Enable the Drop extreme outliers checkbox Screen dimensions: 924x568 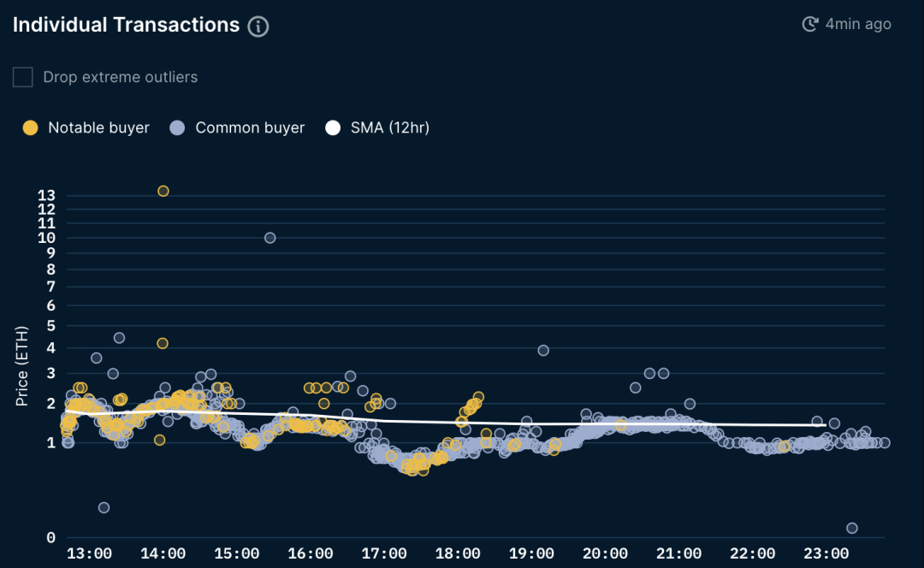pos(23,77)
